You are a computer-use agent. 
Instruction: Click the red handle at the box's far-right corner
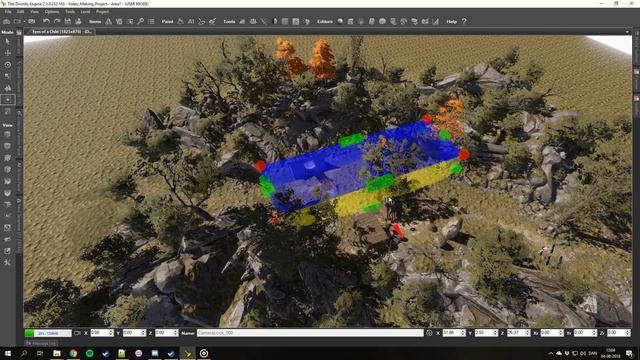pyautogui.click(x=464, y=155)
